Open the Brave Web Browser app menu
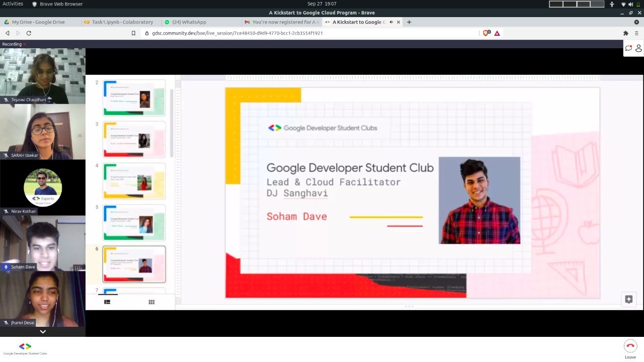Viewport: 644px width, 362px height. click(x=57, y=4)
